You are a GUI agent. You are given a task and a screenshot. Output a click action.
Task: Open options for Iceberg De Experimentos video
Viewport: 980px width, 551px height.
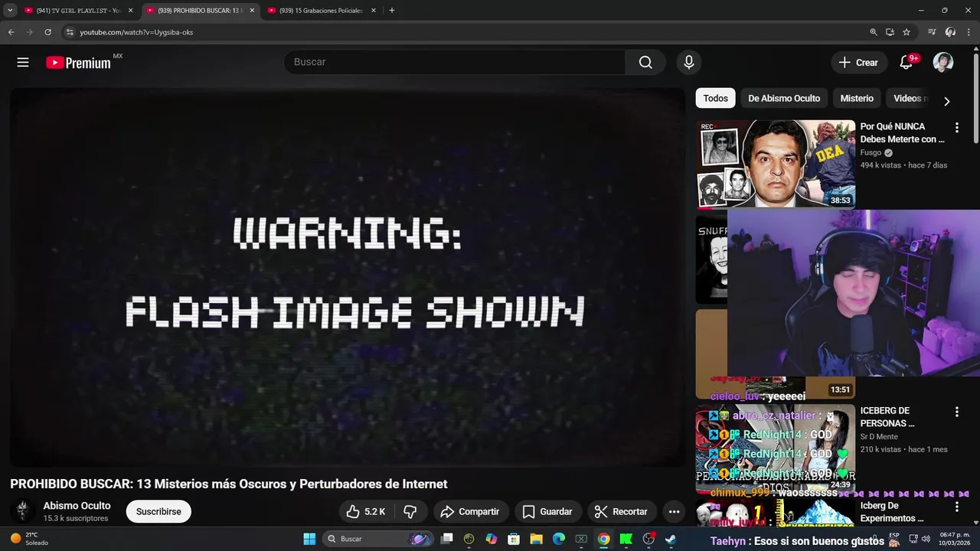point(956,507)
